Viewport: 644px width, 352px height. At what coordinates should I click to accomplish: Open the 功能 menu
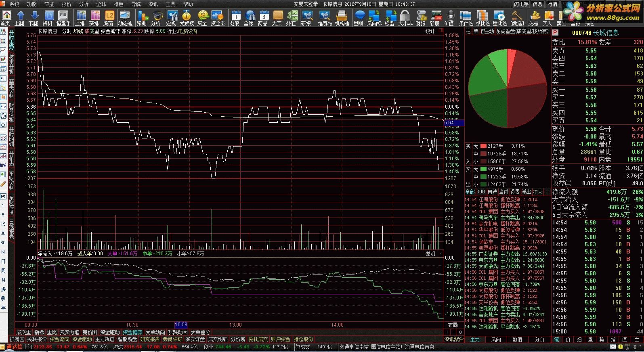pyautogui.click(x=32, y=4)
